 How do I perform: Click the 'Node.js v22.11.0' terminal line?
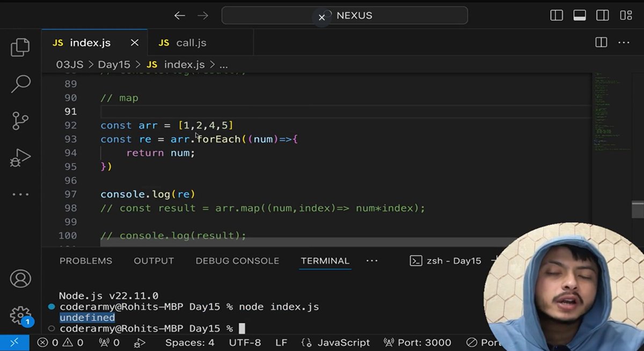(x=108, y=296)
